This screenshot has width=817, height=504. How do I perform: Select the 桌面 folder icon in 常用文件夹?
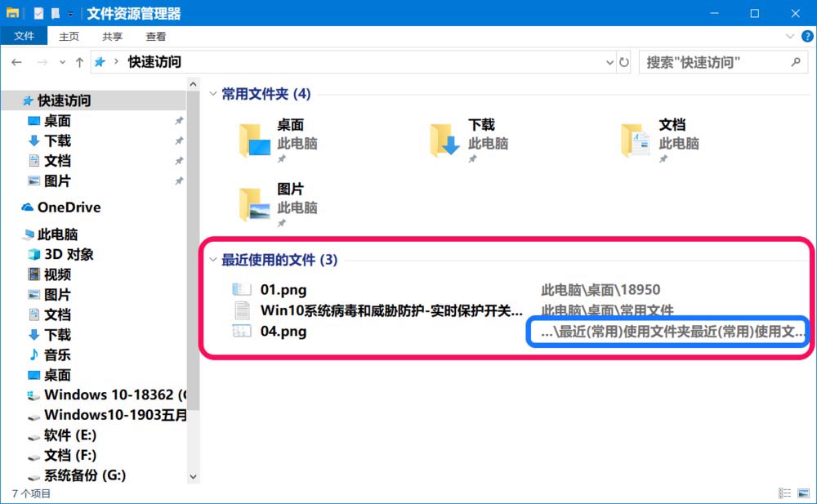click(255, 140)
